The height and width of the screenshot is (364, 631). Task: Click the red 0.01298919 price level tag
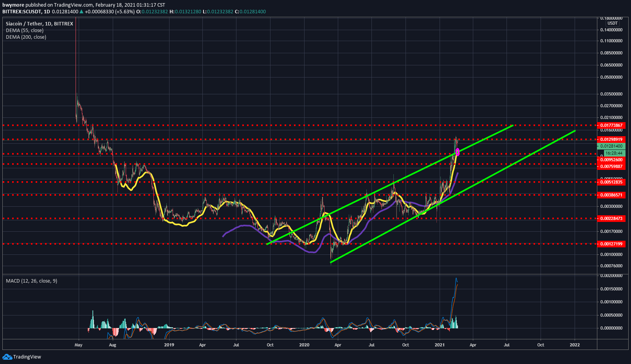coord(611,139)
